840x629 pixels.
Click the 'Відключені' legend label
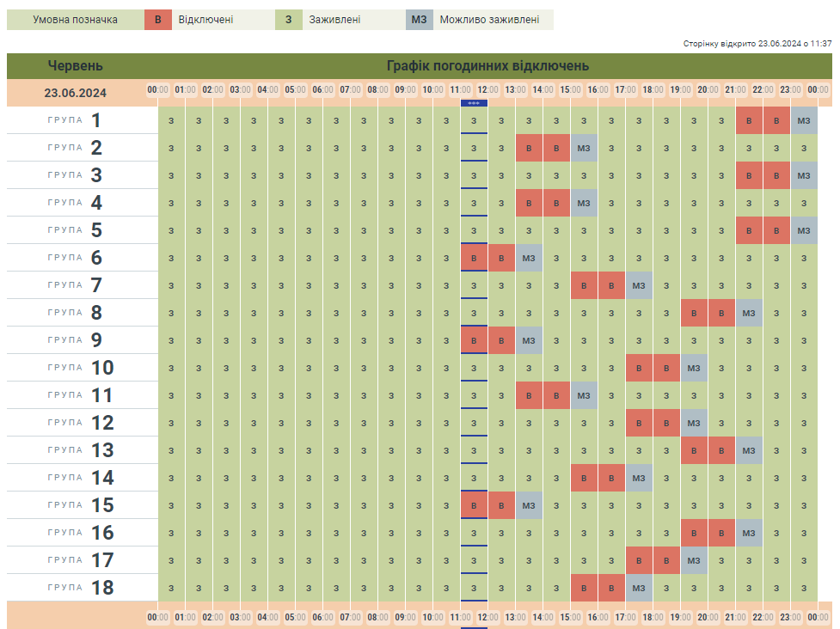pos(205,20)
